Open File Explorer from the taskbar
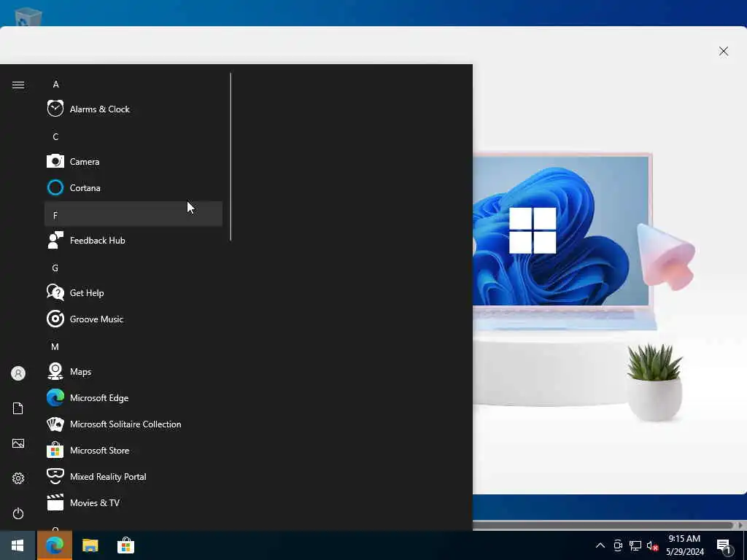This screenshot has height=560, width=747. [90, 545]
